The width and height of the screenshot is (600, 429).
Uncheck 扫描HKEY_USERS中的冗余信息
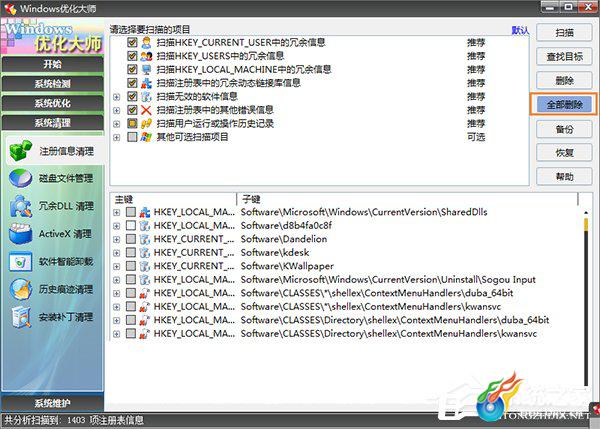pyautogui.click(x=132, y=56)
